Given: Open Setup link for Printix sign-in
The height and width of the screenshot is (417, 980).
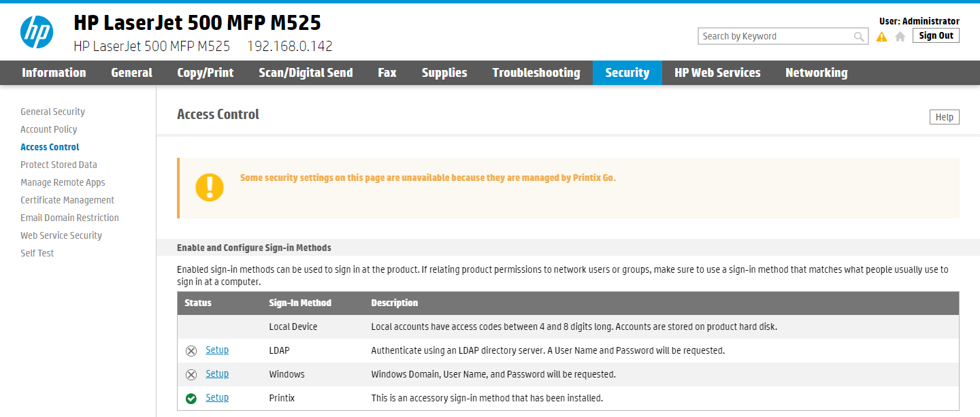Looking at the screenshot, I should point(217,398).
